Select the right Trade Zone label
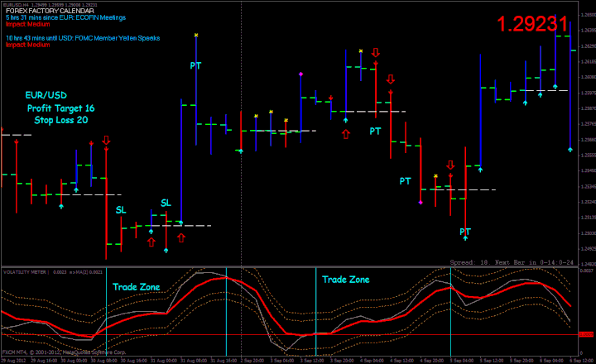Screen dimensions: 596x364 point(345,280)
